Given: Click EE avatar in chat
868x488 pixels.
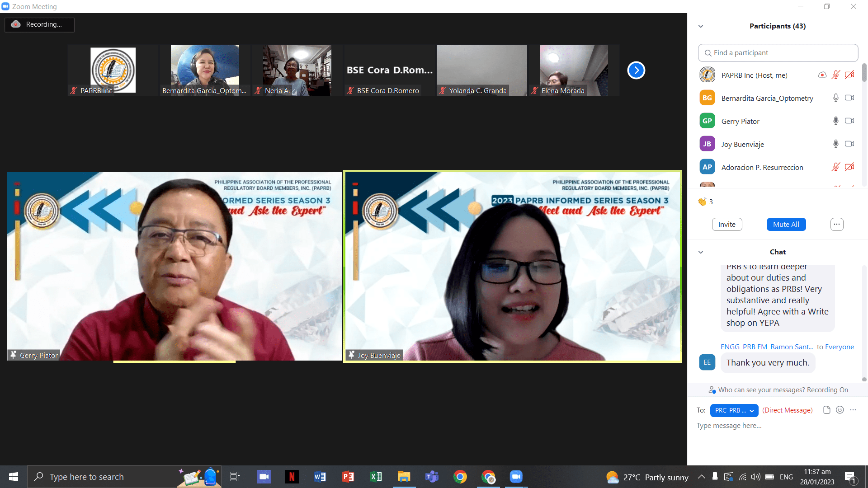Looking at the screenshot, I should click(x=707, y=362).
